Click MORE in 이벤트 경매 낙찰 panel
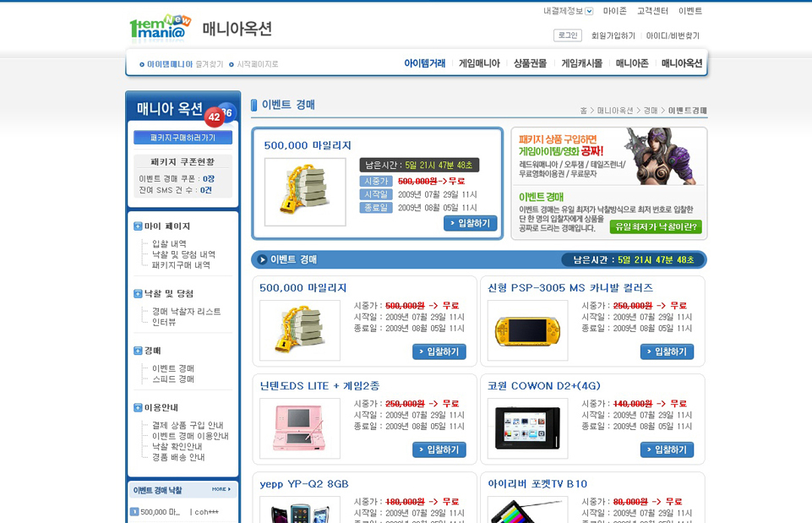 221,489
